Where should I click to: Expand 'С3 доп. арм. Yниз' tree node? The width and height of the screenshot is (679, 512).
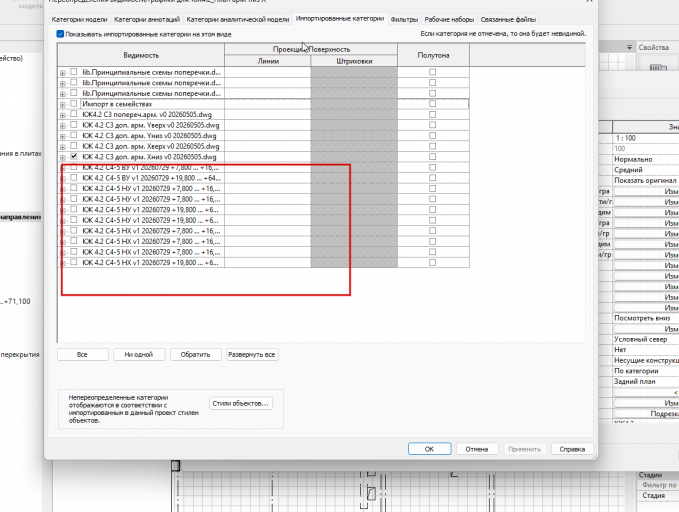(x=63, y=136)
